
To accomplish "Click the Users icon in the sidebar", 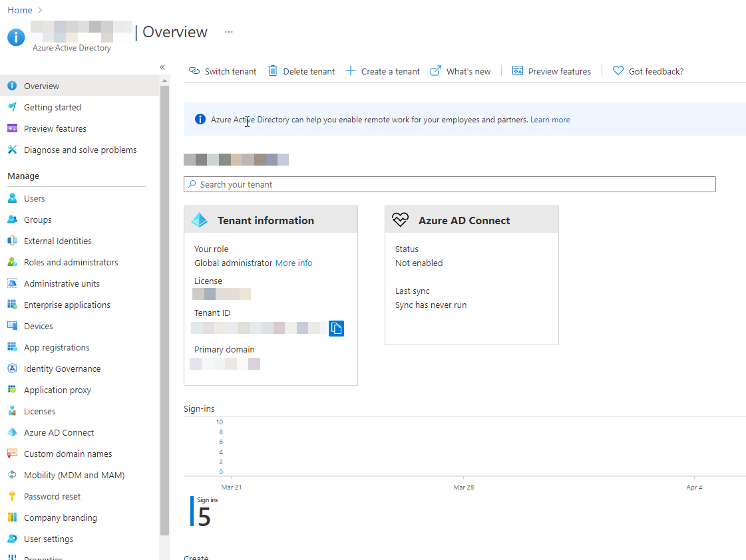I will pos(13,198).
